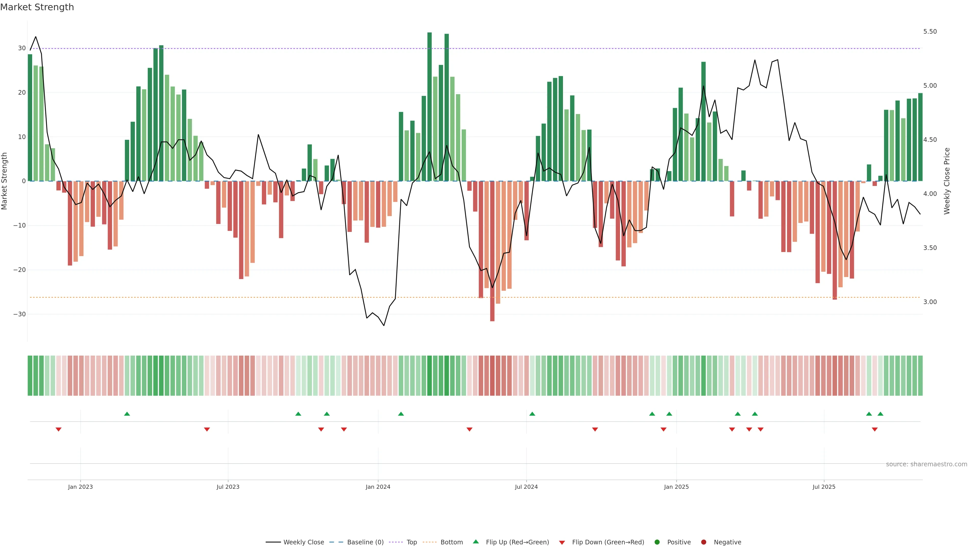Click the Market Strength chart title
The image size is (980, 551).
point(37,7)
